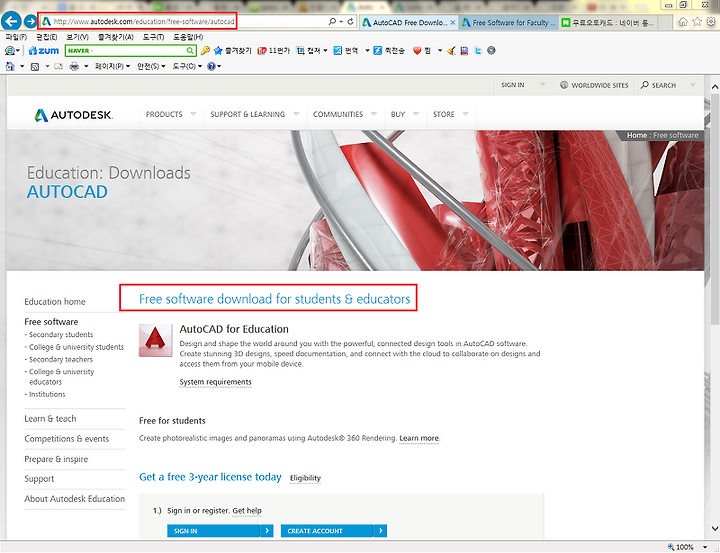The width and height of the screenshot is (720, 553).
Task: Click the Twitter bird icon in toolbar
Action: pyautogui.click(x=478, y=51)
